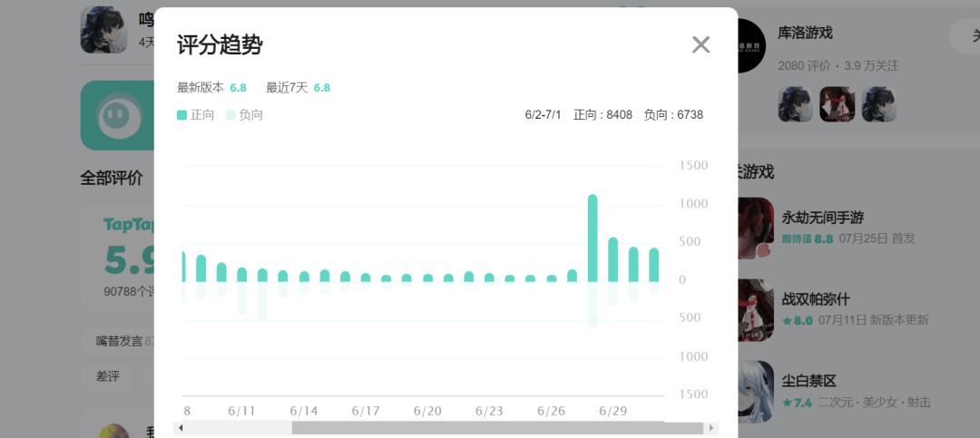Click the 8.0 star rating for 战双帕弥什
The width and height of the screenshot is (980, 438).
[798, 320]
